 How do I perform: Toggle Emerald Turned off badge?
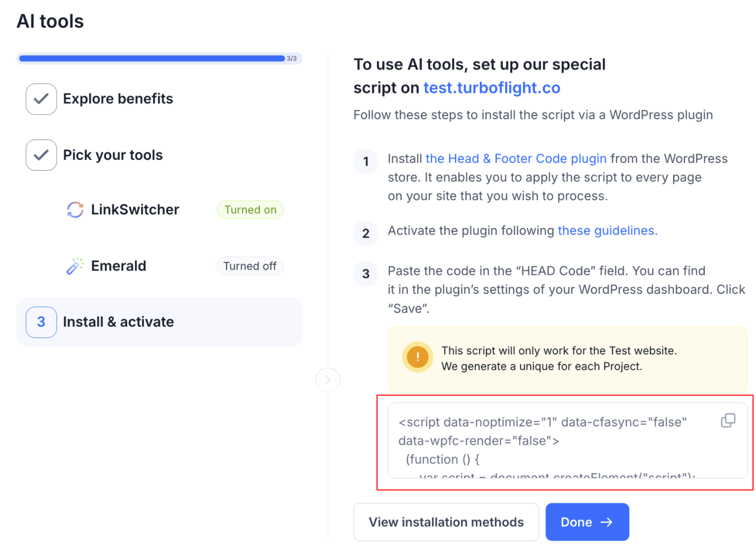point(250,266)
